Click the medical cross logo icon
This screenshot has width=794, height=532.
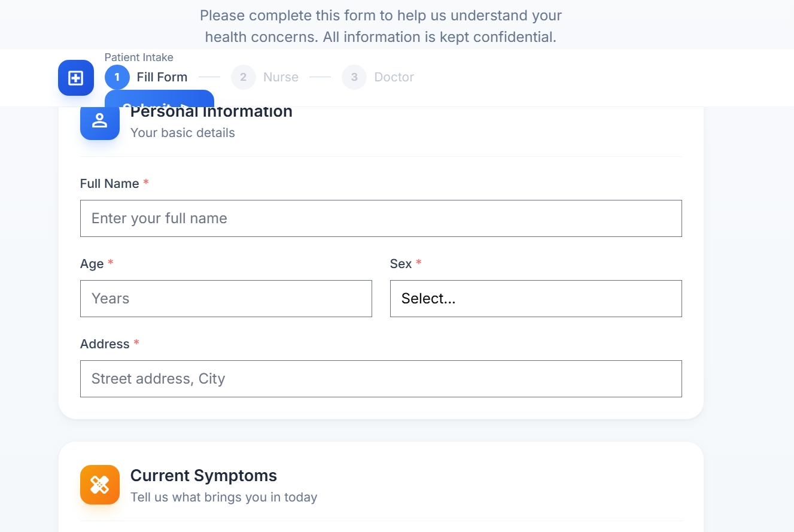(x=76, y=78)
